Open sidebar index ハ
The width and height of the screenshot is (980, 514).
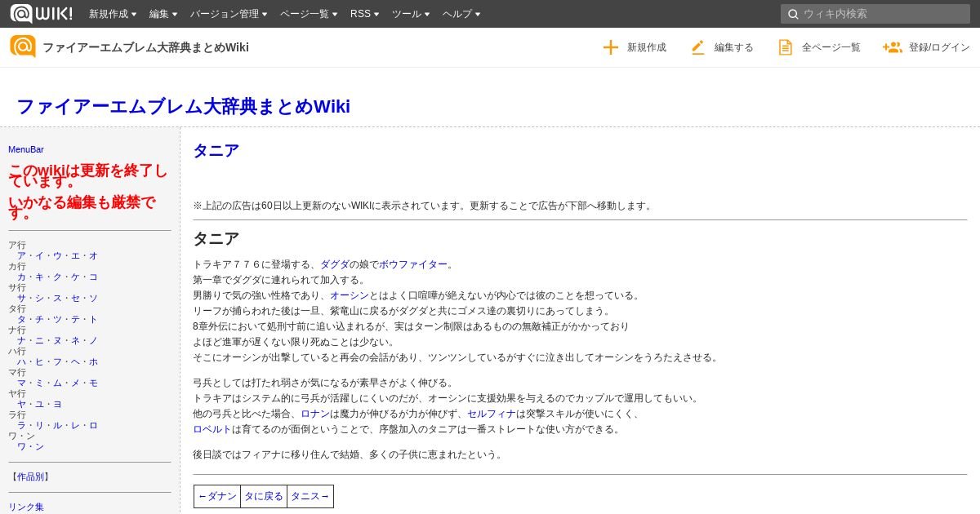21,361
